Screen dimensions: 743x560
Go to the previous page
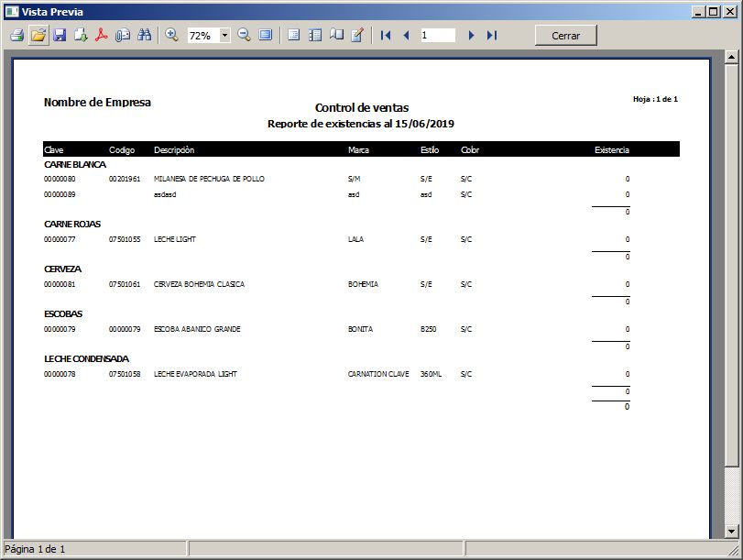(406, 35)
